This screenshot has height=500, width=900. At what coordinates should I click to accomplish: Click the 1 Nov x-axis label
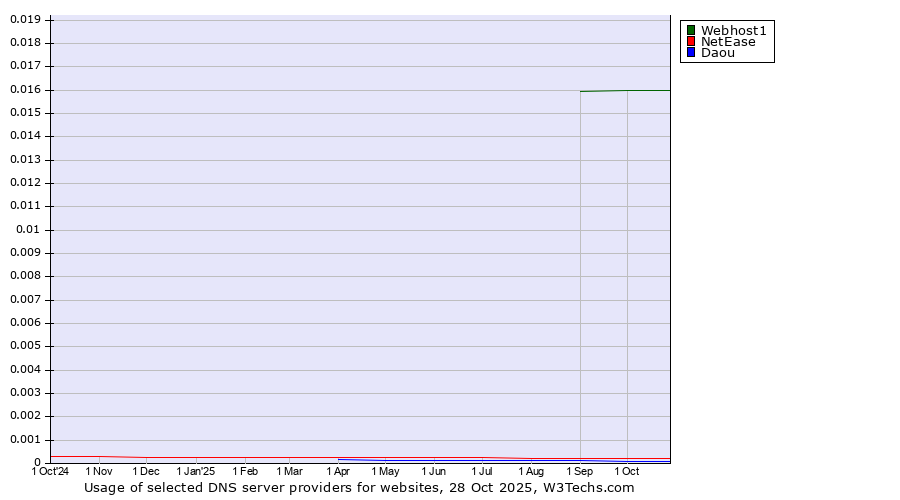coord(99,471)
